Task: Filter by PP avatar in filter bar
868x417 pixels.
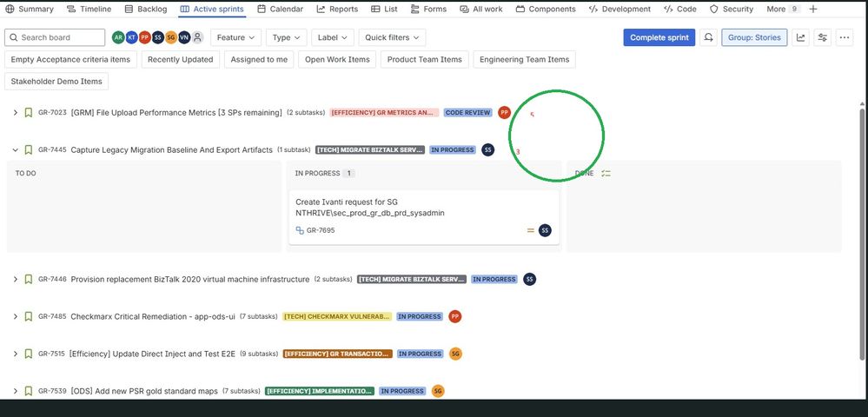Action: pos(144,37)
